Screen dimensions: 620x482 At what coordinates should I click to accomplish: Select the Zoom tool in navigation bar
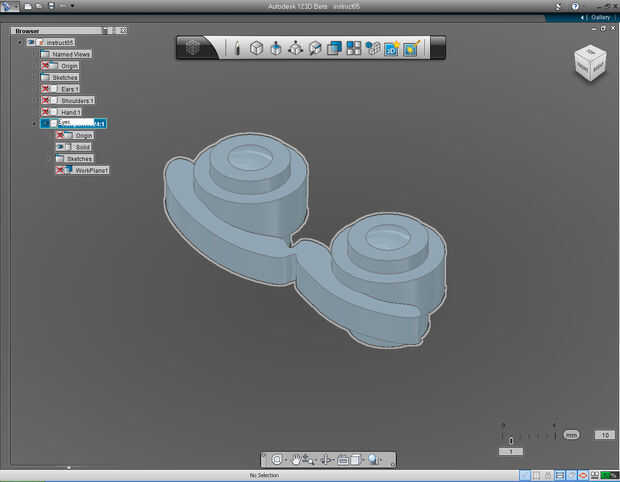307,459
